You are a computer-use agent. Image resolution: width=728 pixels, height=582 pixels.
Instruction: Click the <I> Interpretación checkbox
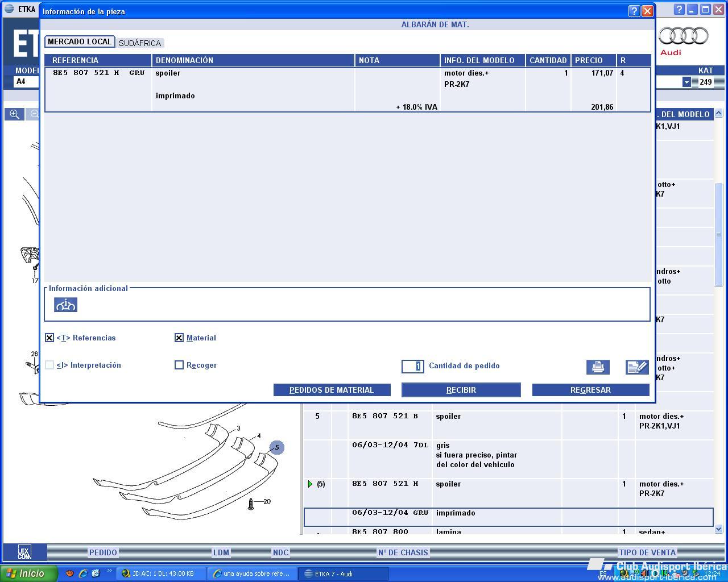tap(49, 365)
